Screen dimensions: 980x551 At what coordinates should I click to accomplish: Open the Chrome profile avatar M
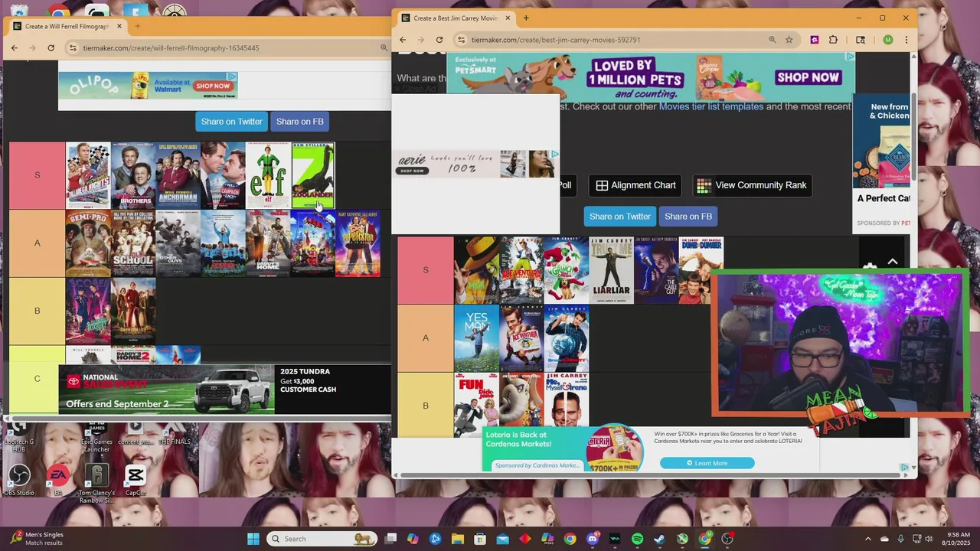pyautogui.click(x=887, y=40)
